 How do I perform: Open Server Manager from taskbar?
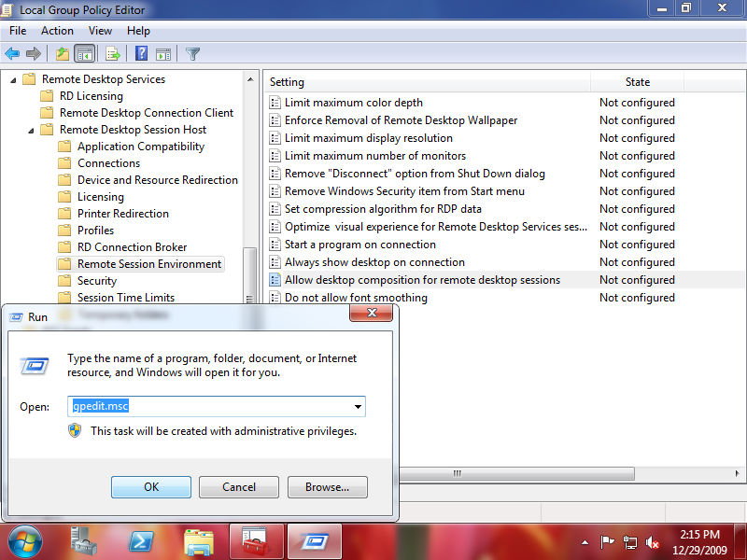click(x=84, y=542)
